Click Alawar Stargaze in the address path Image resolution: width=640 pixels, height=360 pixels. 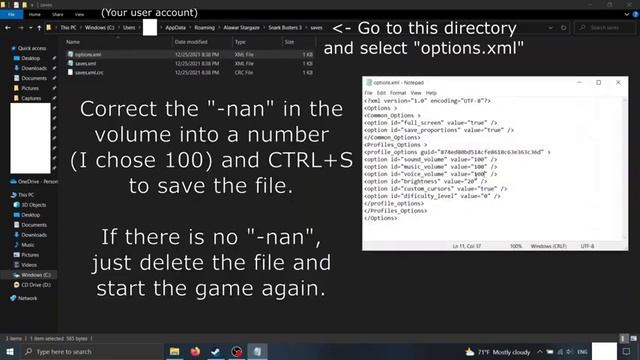pos(241,28)
